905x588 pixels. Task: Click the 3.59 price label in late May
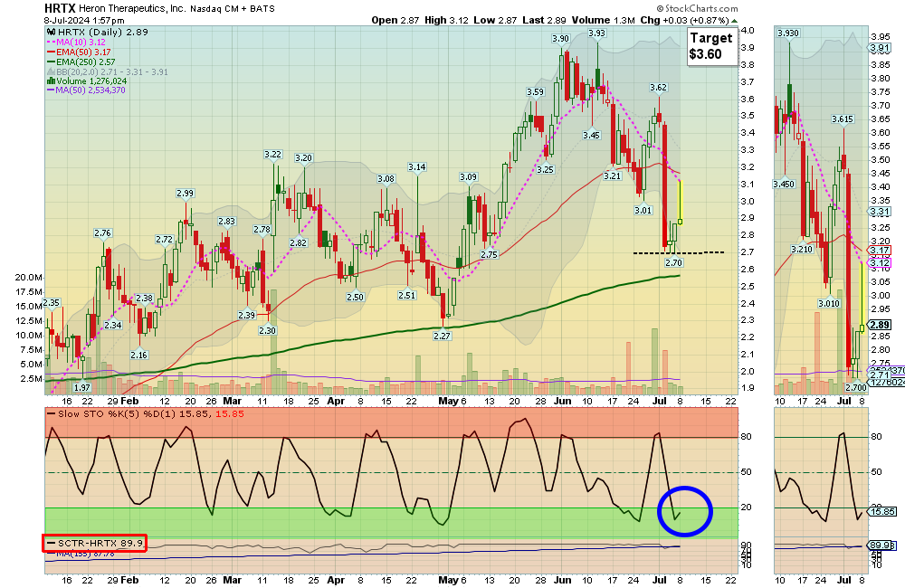[535, 91]
